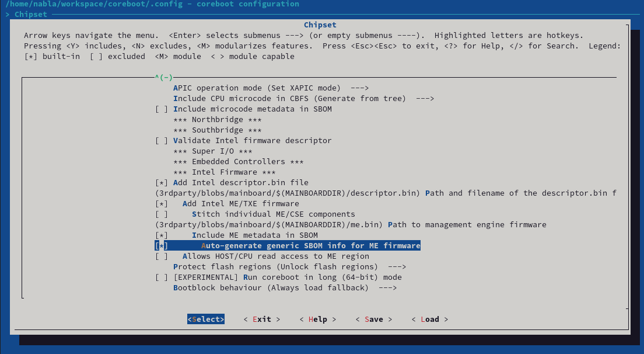Click the '[*] built-in' legend text
Screen dimensions: 644x354
[52, 56]
